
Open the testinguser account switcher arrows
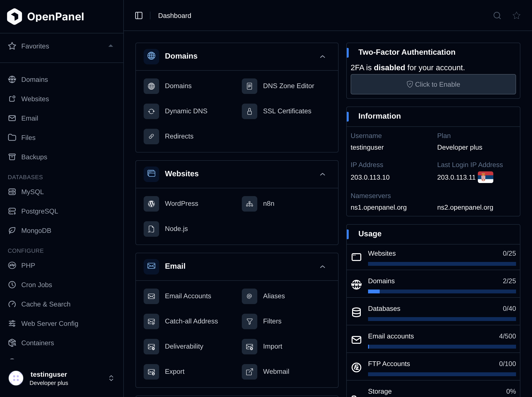111,378
